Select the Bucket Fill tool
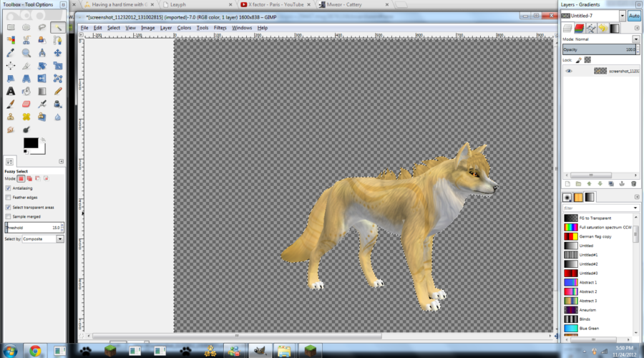This screenshot has width=644, height=358. point(26,91)
